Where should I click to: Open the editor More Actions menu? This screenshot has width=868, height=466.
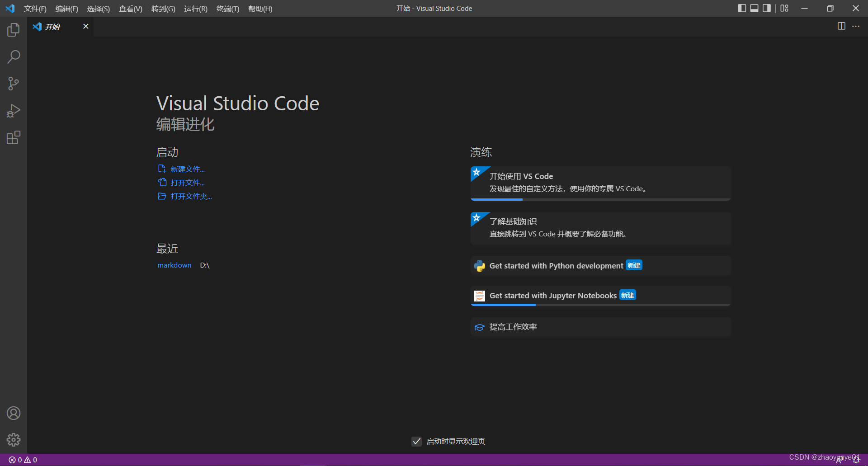(x=856, y=26)
